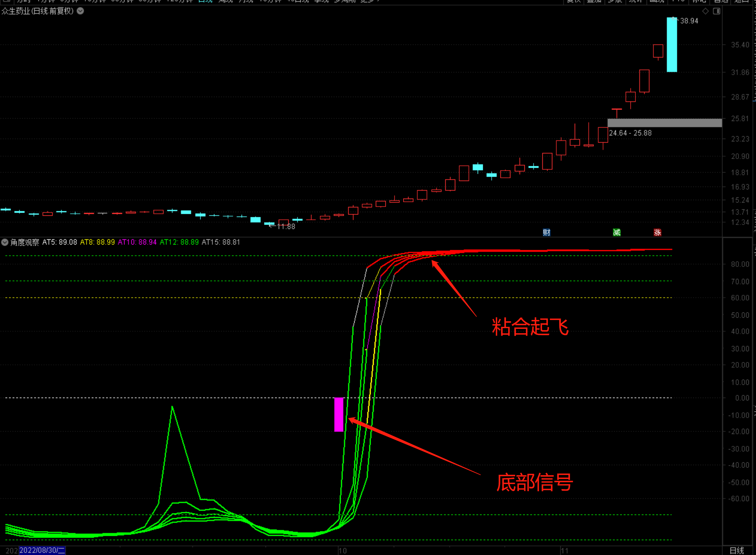
Task: Select the AT5 indicator value label
Action: [x=60, y=242]
